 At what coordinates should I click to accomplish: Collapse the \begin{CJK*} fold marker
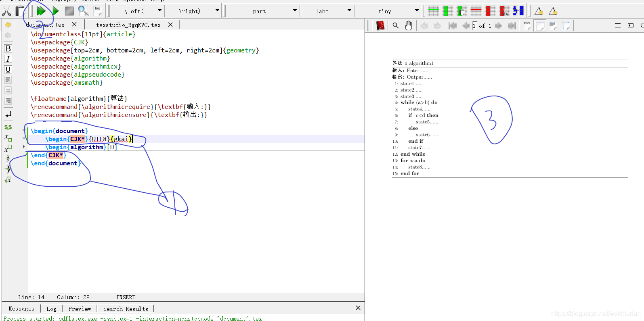tap(24, 139)
